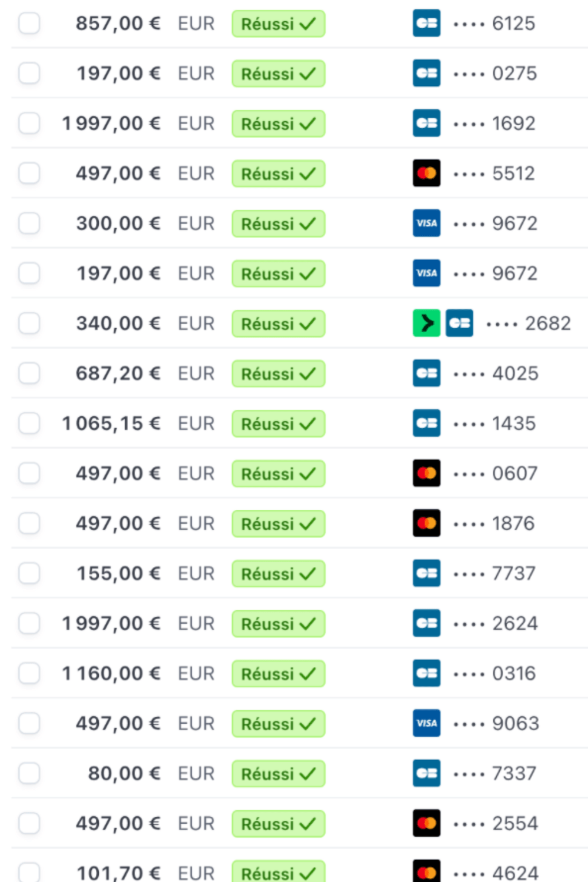Click the Mastercard icon for card 2554
Image resolution: width=588 pixels, height=882 pixels.
426,823
